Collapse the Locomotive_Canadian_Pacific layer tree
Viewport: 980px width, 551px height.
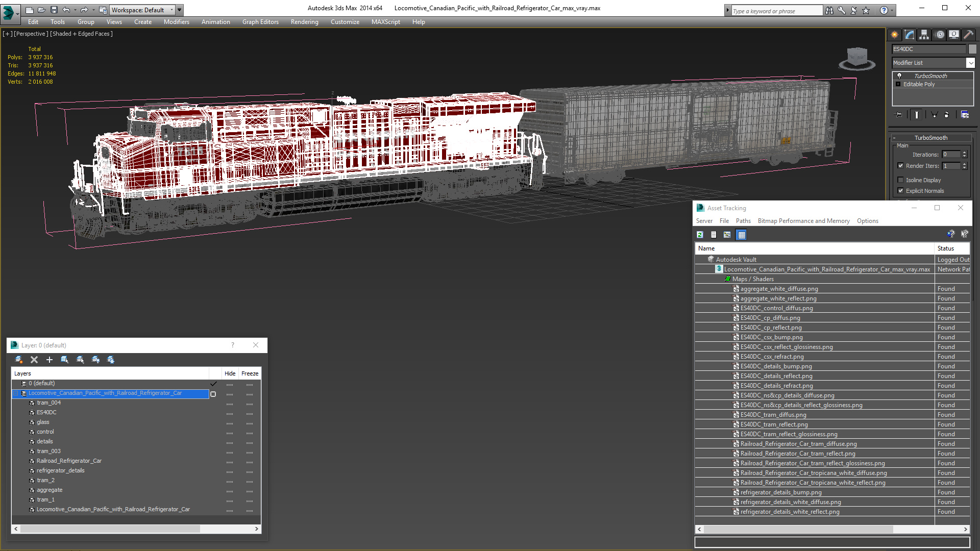(x=16, y=393)
